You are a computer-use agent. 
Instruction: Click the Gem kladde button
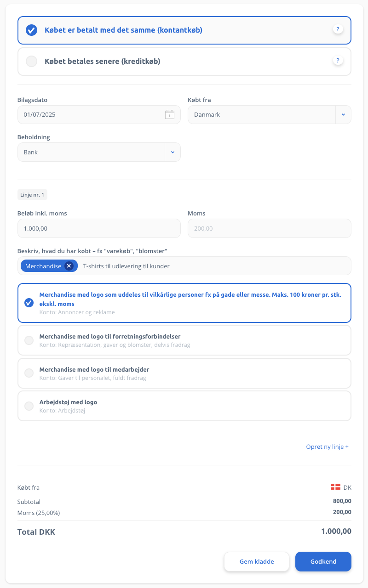(257, 561)
